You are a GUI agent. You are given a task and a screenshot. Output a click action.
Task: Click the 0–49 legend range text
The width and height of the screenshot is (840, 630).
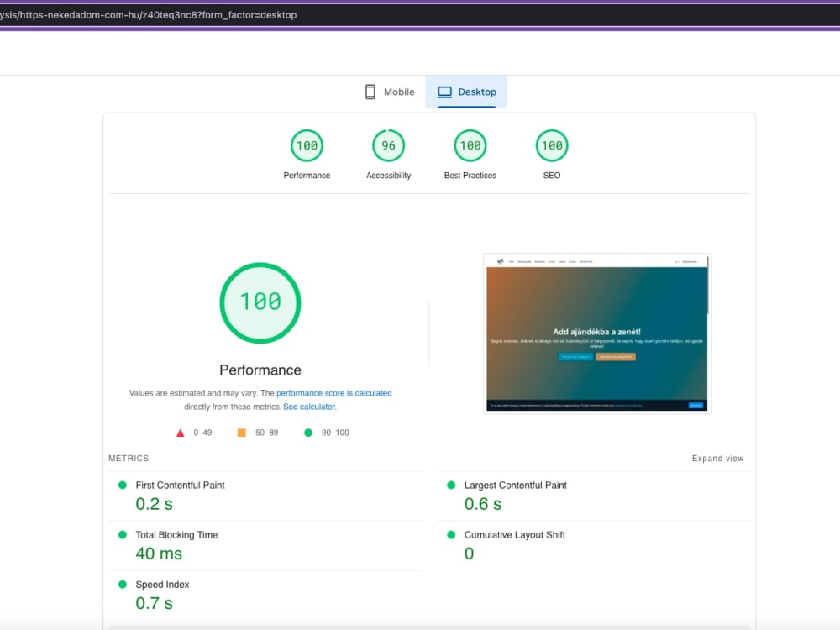pyautogui.click(x=202, y=433)
